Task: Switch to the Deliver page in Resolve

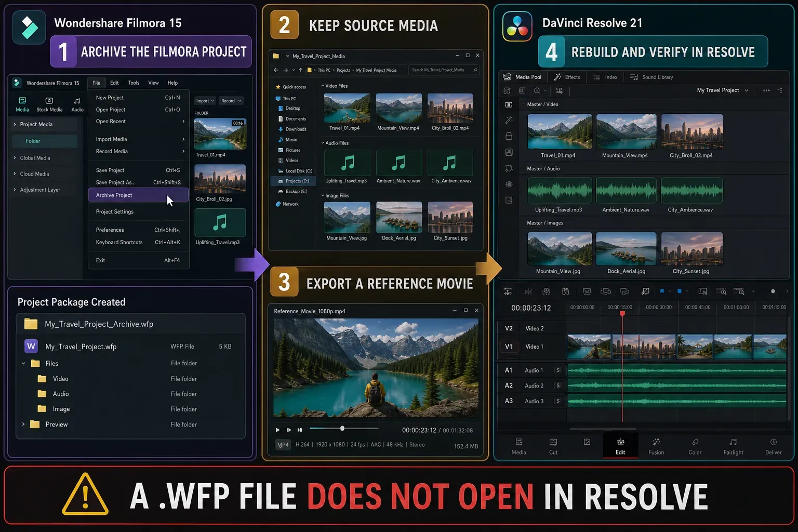Action: [x=773, y=447]
